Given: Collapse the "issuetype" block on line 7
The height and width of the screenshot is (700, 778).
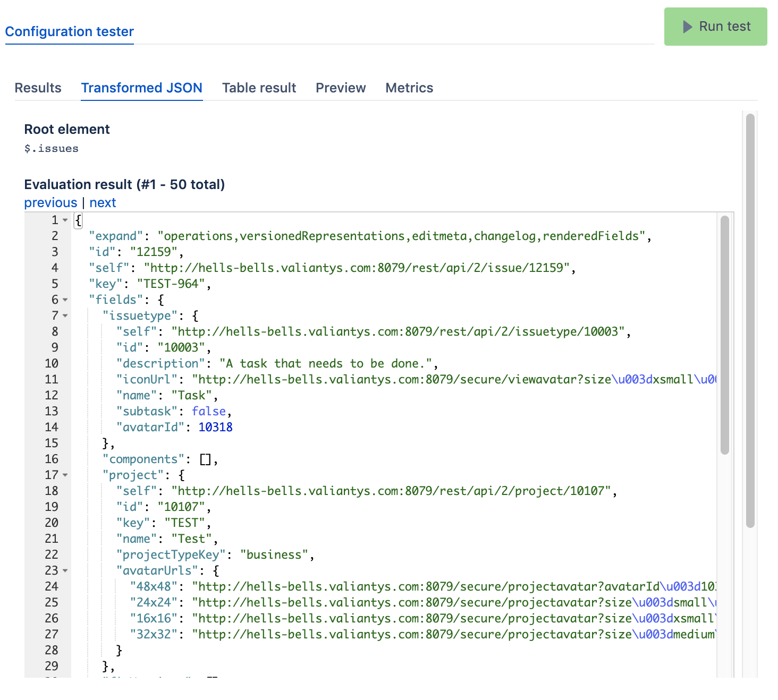Looking at the screenshot, I should pos(65,316).
